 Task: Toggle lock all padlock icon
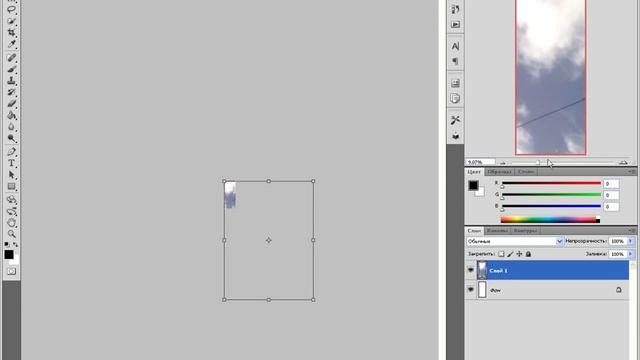pos(528,254)
